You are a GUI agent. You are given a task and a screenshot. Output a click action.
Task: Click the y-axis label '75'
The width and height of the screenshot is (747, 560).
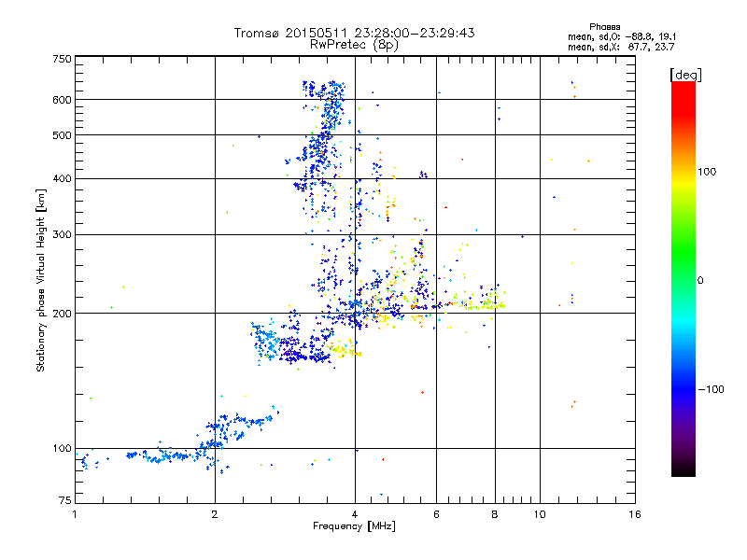click(65, 500)
